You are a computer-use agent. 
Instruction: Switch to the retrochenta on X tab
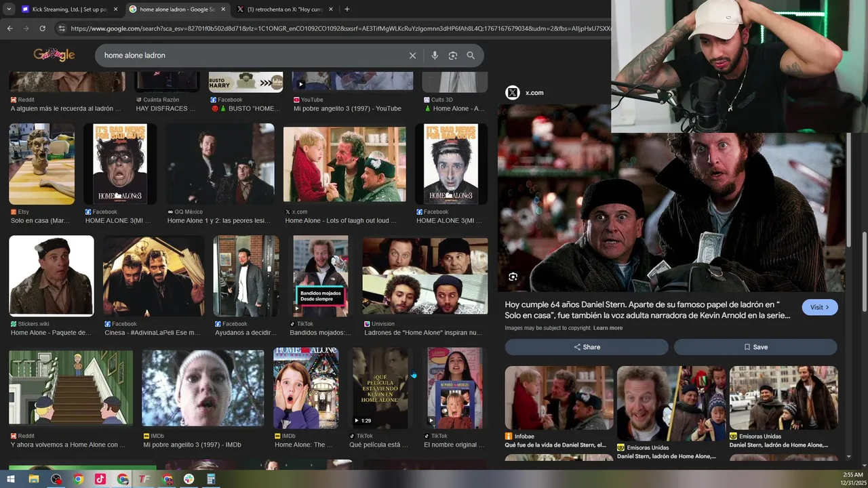coord(285,9)
